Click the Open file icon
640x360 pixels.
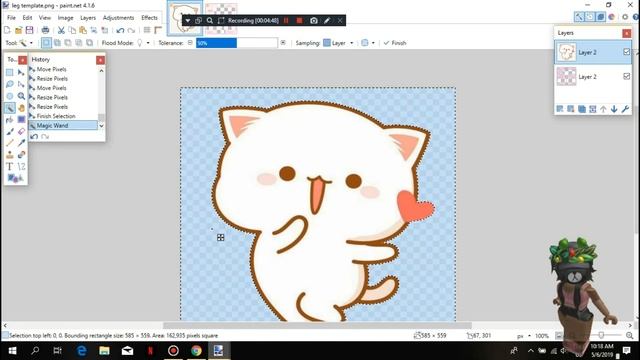point(18,30)
